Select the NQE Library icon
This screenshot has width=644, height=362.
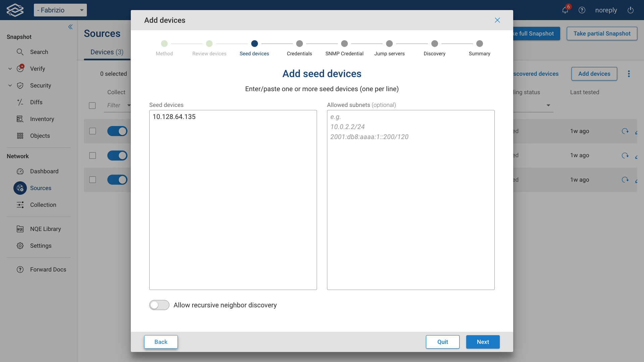pyautogui.click(x=20, y=229)
